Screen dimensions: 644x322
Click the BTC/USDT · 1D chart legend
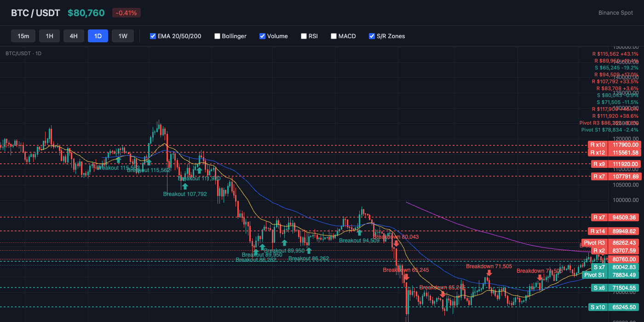(23, 53)
